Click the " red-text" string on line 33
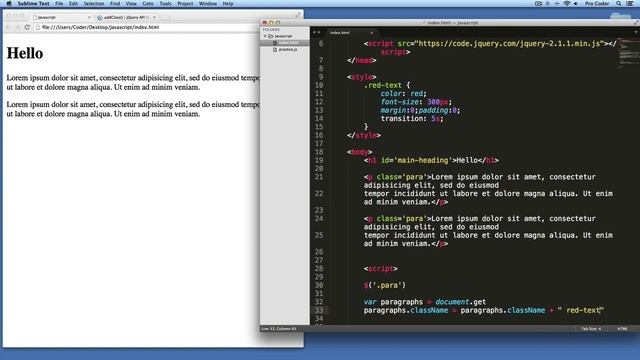 (580, 310)
